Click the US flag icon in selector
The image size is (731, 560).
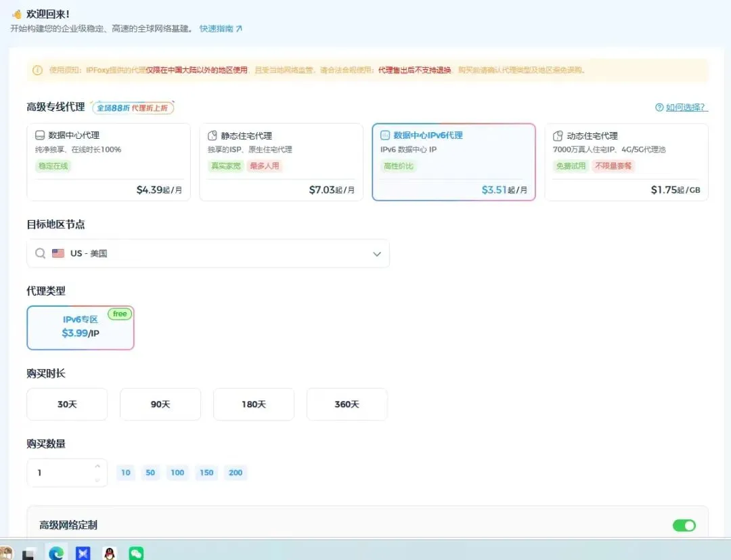coord(58,253)
